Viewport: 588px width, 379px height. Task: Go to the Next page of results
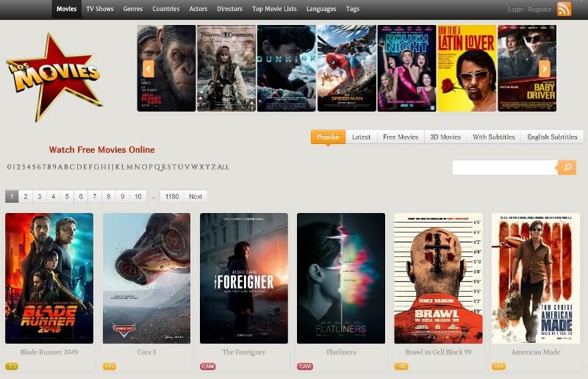coord(195,197)
